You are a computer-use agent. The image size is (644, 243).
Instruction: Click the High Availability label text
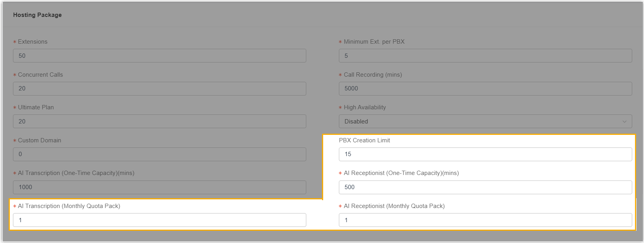(364, 107)
